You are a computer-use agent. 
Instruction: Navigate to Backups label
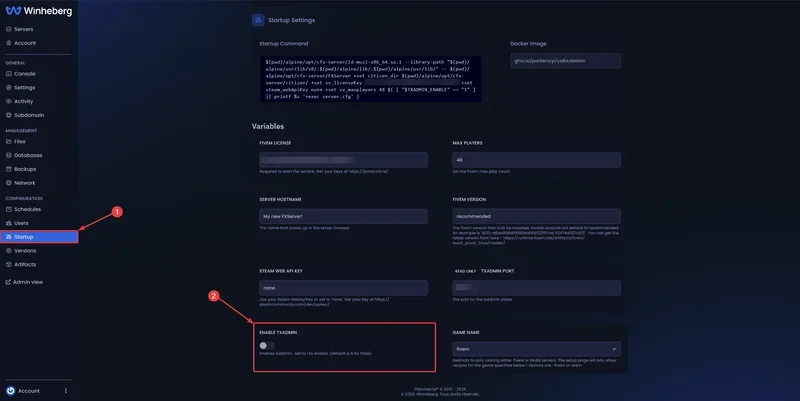pos(25,169)
